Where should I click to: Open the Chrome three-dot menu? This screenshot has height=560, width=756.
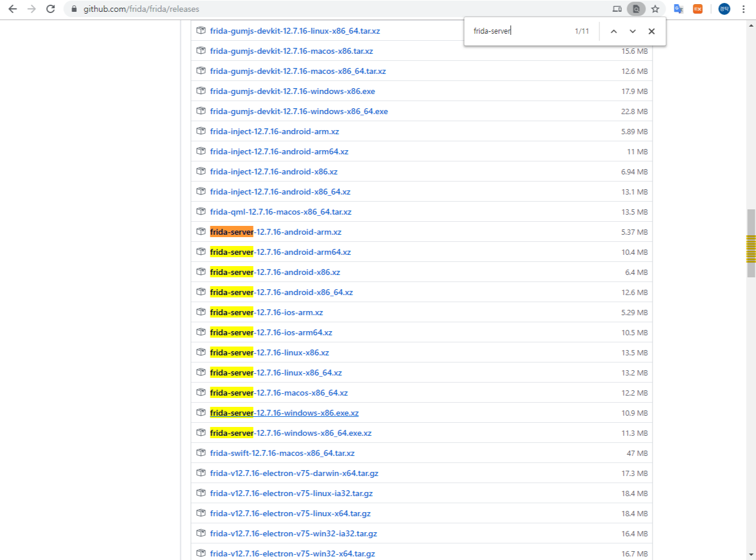pos(743,9)
